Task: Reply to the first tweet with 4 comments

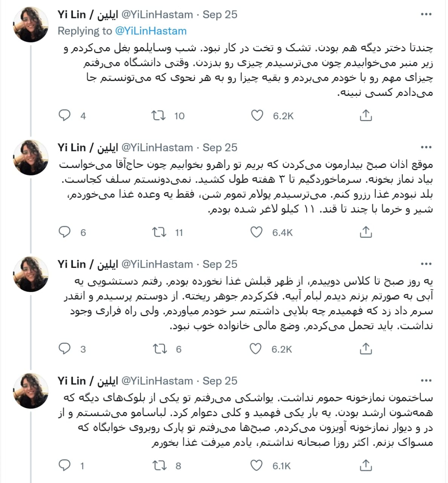Action: point(64,115)
